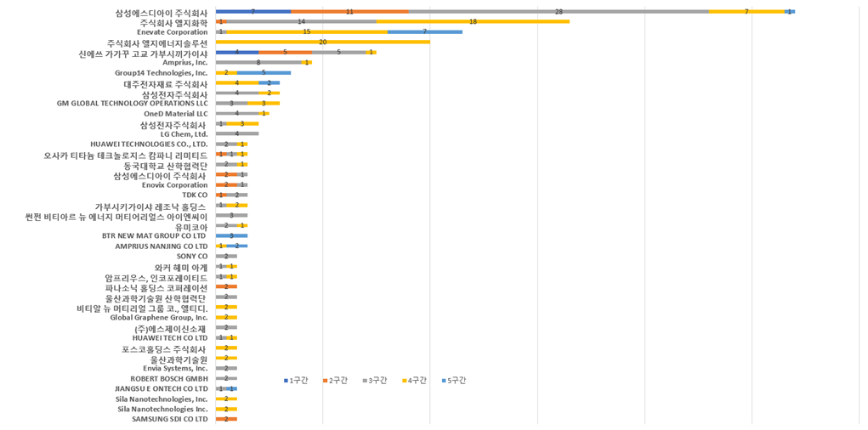Click the 3구간 legend entry
868x430 pixels.
[x=375, y=380]
